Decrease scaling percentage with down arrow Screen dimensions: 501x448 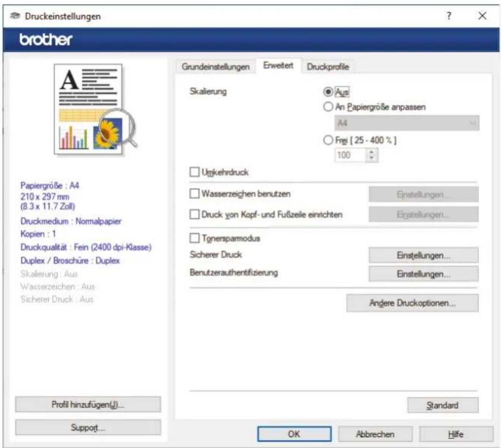tap(371, 158)
